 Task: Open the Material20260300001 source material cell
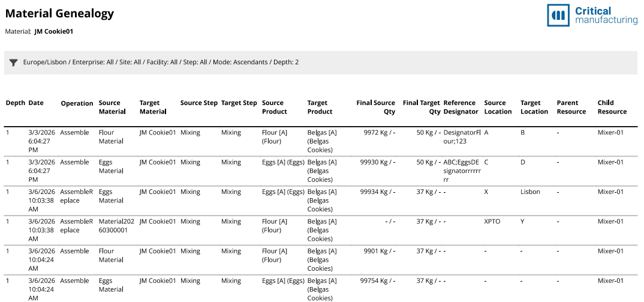tap(116, 226)
